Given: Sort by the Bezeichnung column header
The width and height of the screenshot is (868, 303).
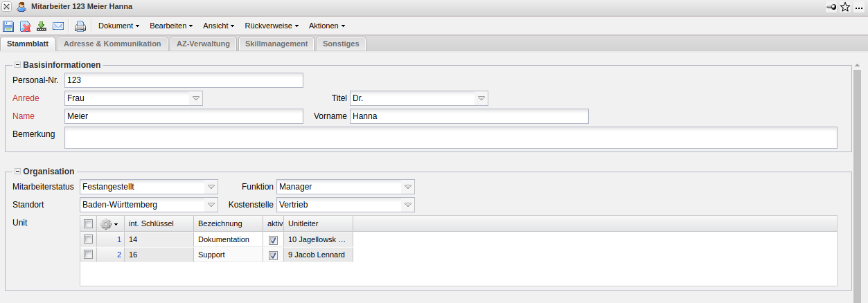Looking at the screenshot, I should (x=220, y=223).
